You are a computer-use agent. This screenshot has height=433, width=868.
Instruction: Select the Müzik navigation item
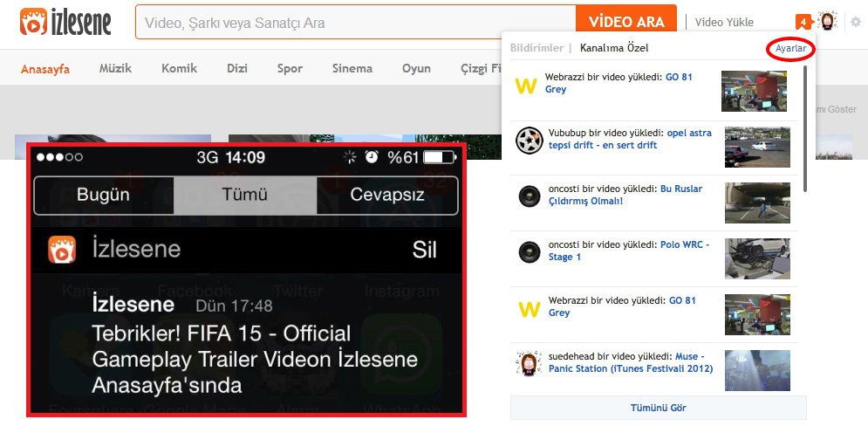point(115,68)
